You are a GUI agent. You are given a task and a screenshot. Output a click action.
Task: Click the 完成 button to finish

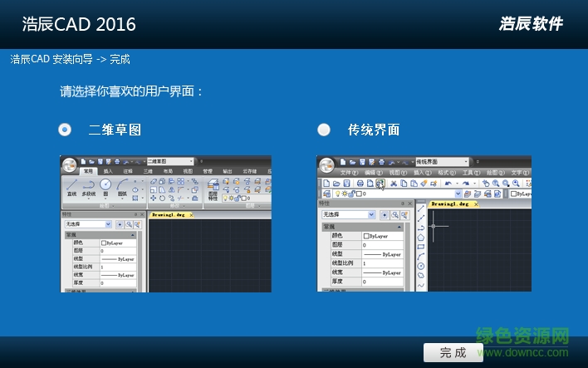point(453,352)
